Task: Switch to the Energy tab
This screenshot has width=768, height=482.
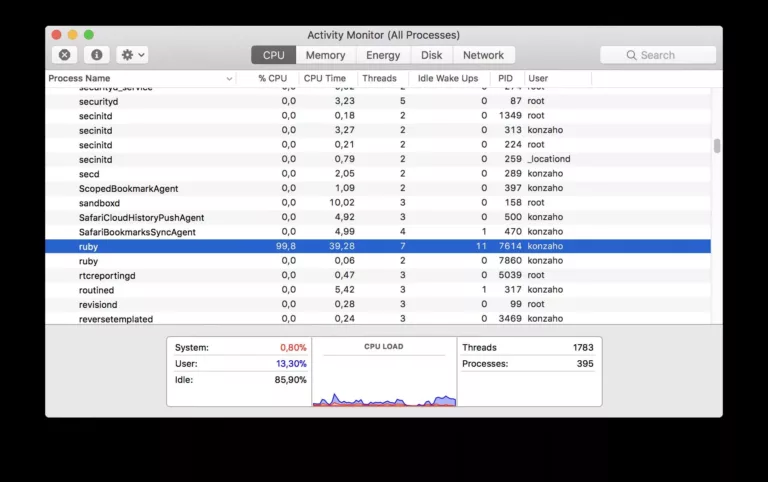Action: click(x=383, y=55)
